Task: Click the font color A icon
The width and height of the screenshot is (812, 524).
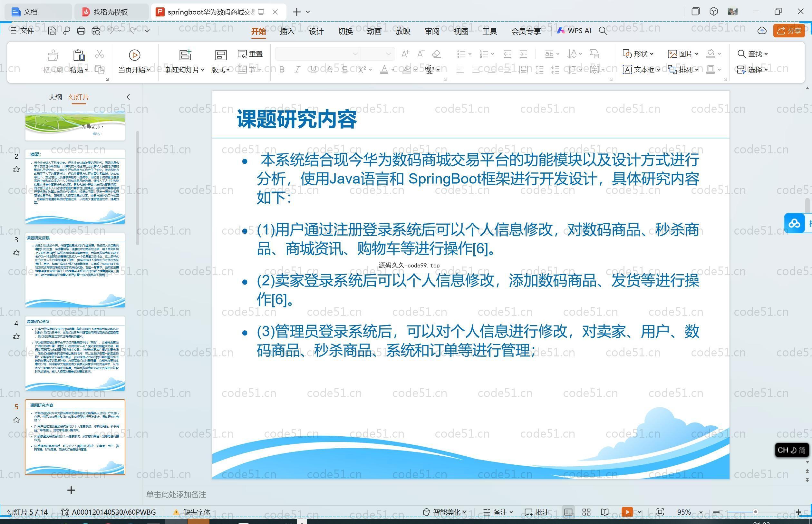Action: click(384, 69)
